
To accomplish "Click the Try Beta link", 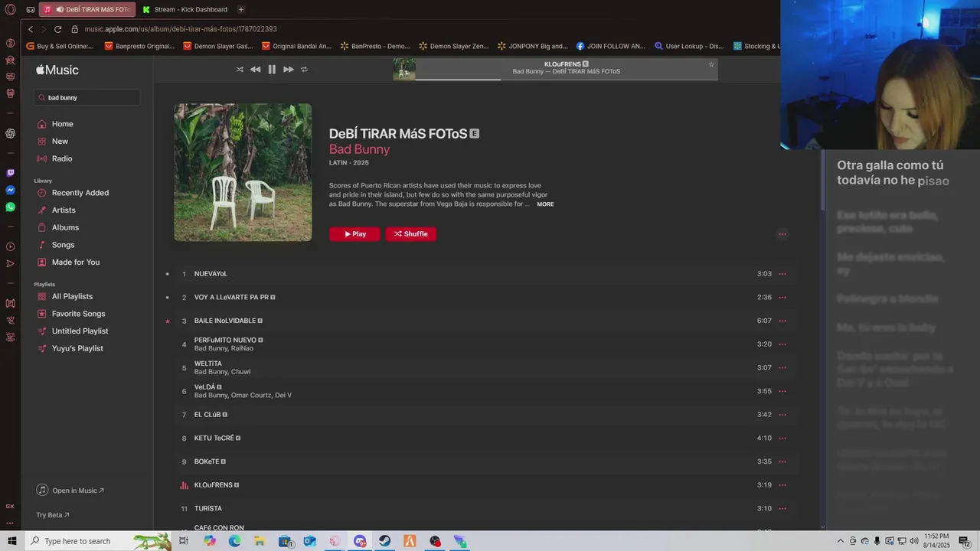I will click(x=53, y=515).
